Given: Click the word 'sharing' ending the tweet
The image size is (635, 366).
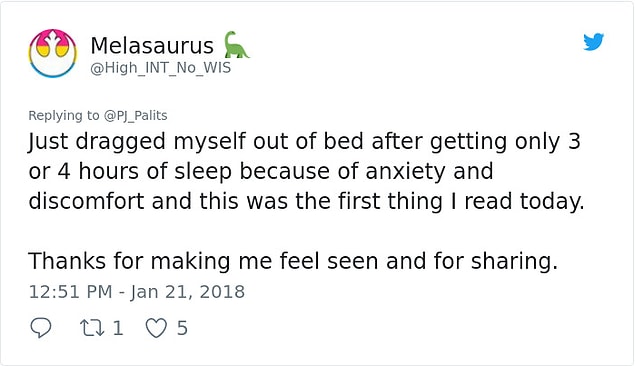Looking at the screenshot, I should click(x=514, y=261).
